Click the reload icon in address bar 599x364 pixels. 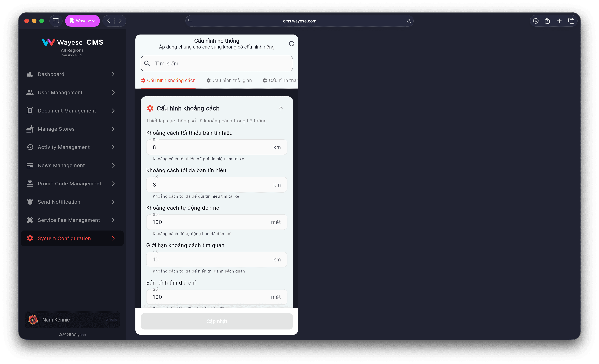coord(409,21)
